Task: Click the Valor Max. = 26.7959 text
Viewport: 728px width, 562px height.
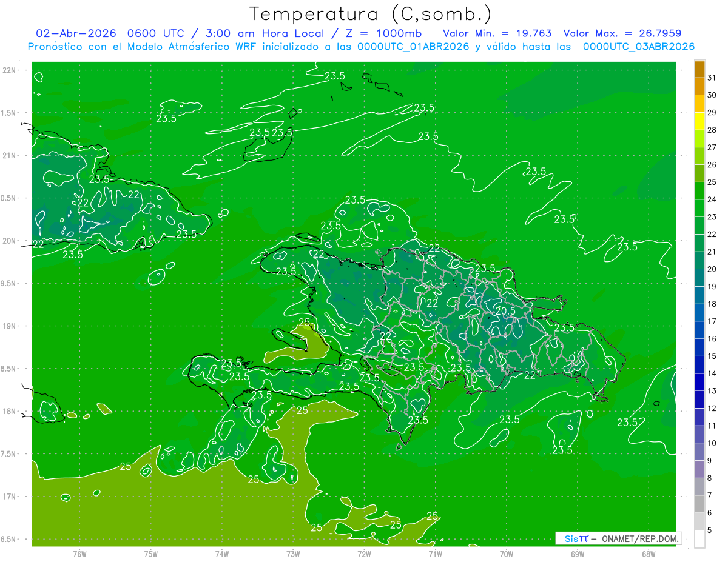Action: [x=627, y=33]
